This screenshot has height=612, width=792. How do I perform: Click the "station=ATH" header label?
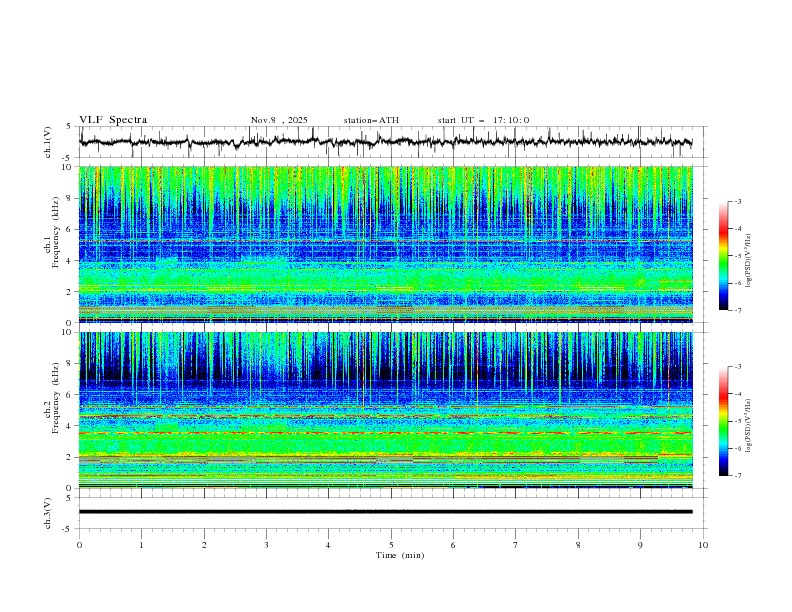click(x=371, y=120)
